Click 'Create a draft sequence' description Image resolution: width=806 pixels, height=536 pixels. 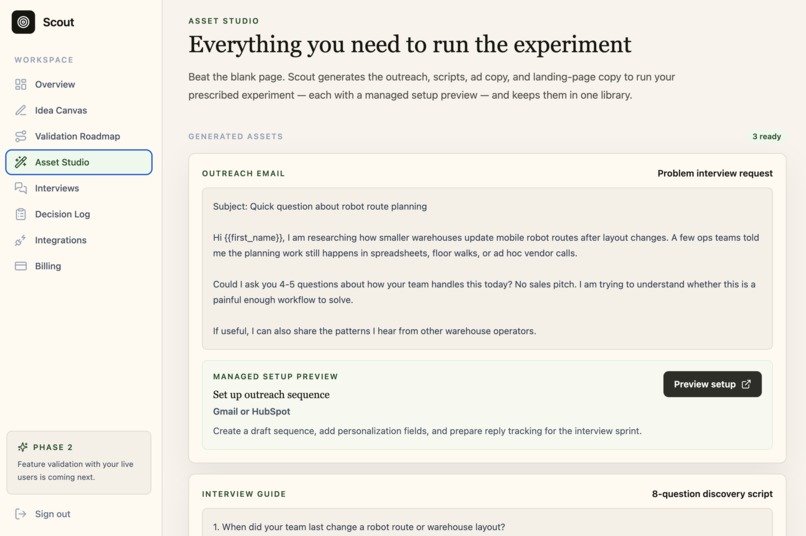(x=427, y=431)
